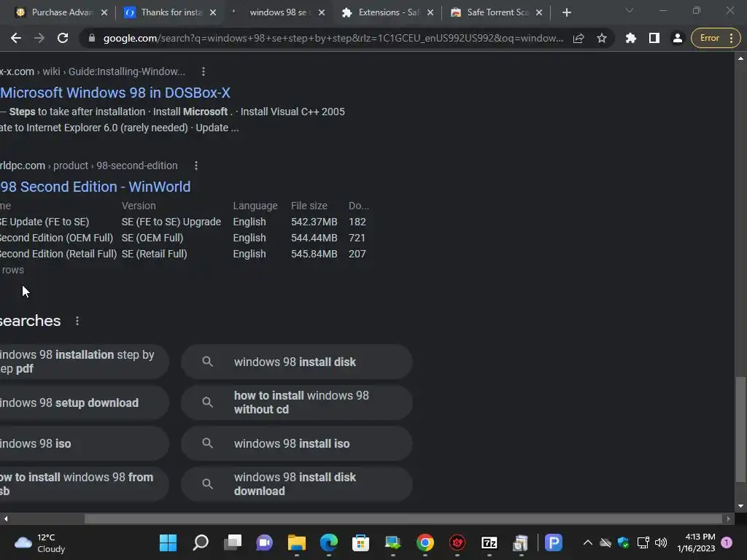
Task: Open notifications badge in system tray
Action: [x=727, y=542]
